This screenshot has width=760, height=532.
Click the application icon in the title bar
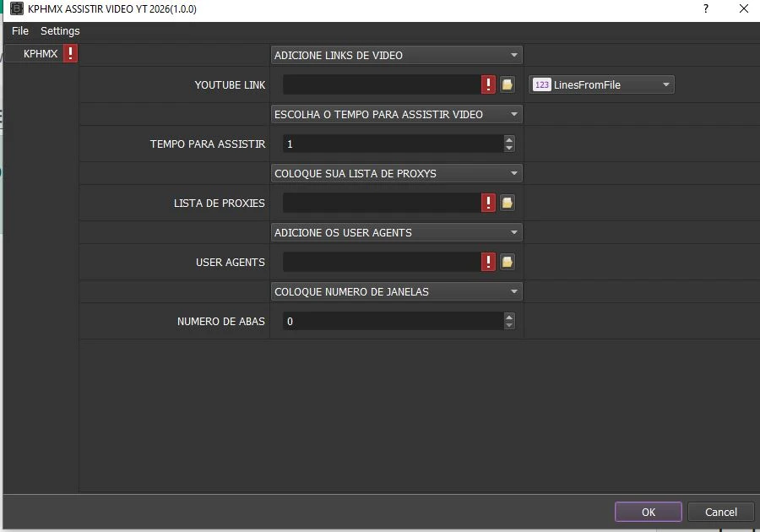(16, 8)
